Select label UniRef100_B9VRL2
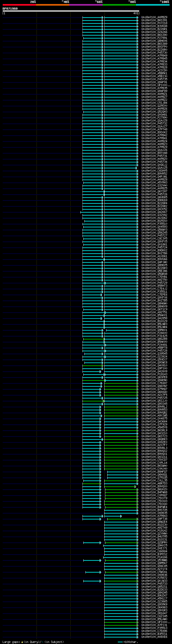 tap(154, 407)
